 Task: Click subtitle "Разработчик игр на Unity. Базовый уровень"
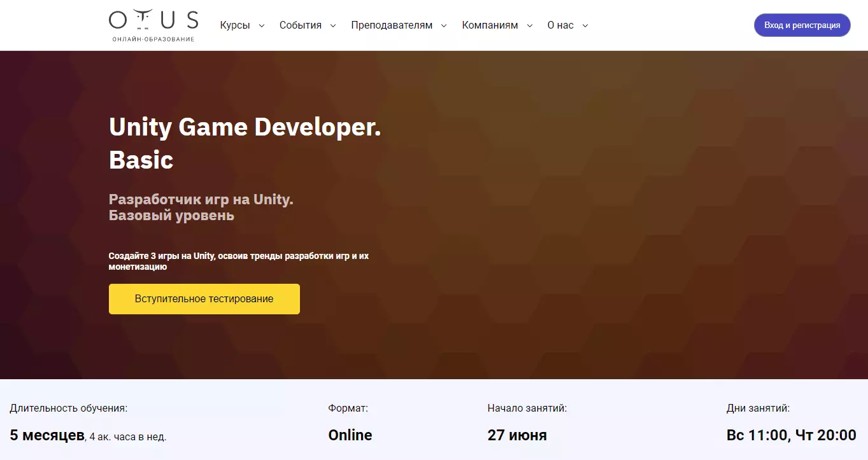(201, 207)
